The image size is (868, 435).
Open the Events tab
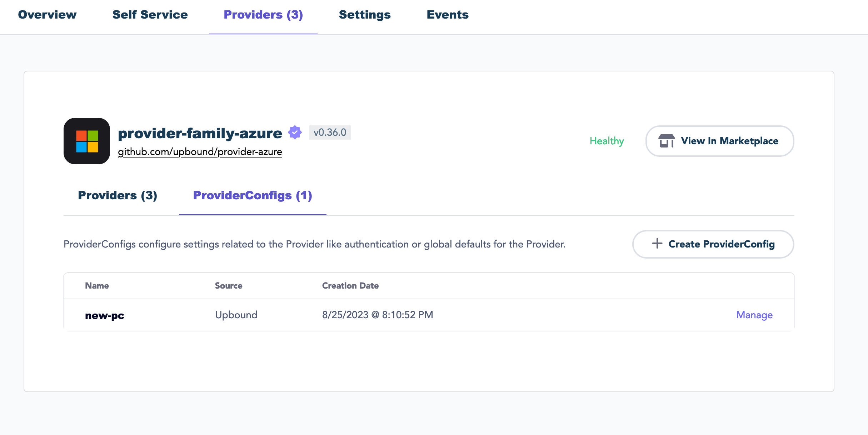[448, 15]
